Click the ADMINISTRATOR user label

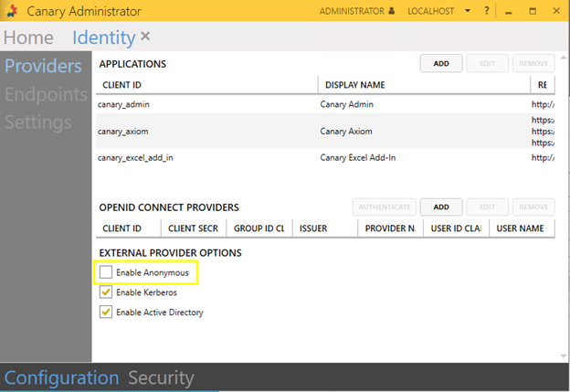tap(352, 11)
